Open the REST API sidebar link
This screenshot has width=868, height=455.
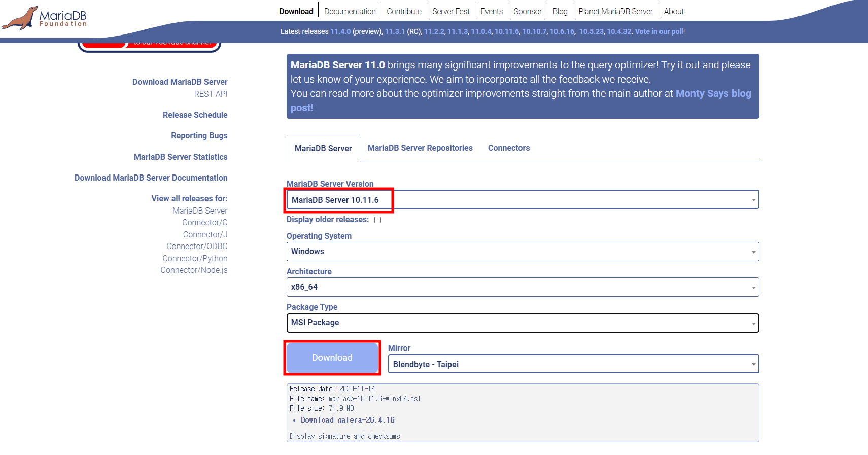tap(211, 94)
